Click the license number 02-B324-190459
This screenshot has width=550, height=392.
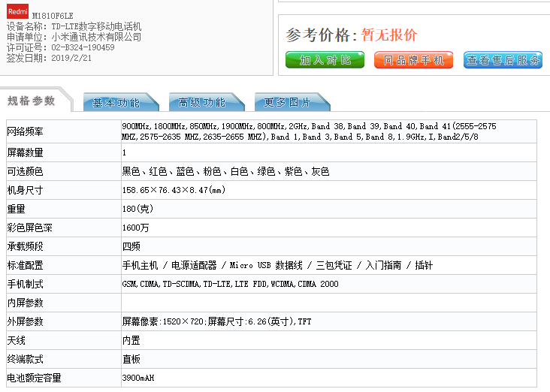(x=83, y=47)
